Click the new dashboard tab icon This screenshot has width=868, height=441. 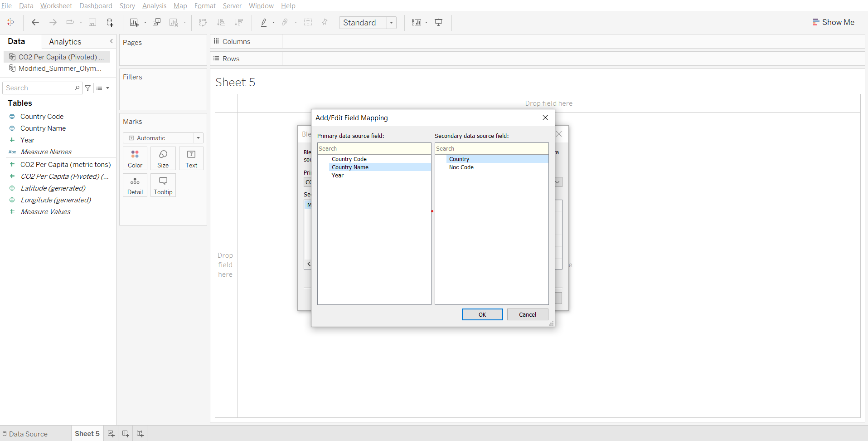tap(126, 434)
